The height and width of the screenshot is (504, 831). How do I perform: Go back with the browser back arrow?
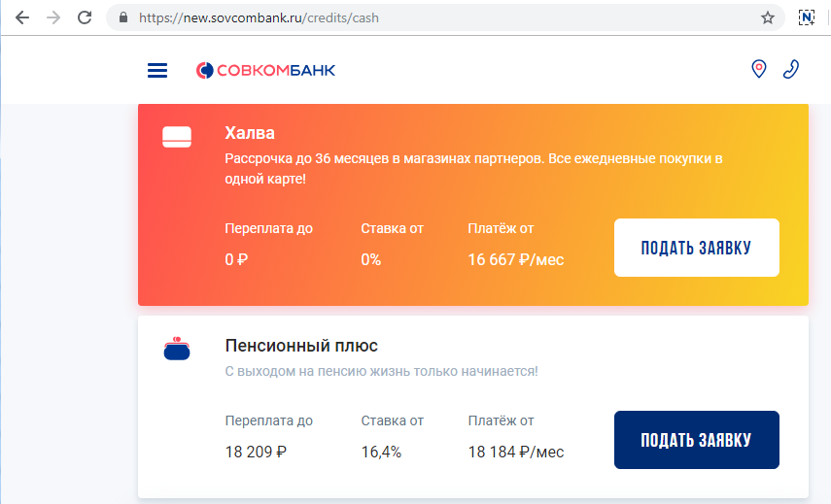22,18
